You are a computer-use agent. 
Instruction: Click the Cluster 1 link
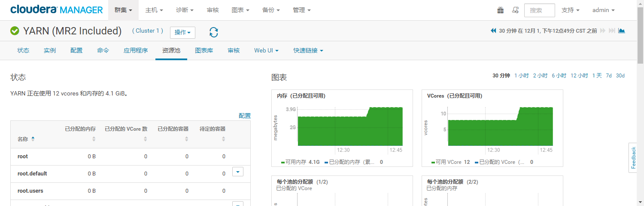(x=148, y=31)
